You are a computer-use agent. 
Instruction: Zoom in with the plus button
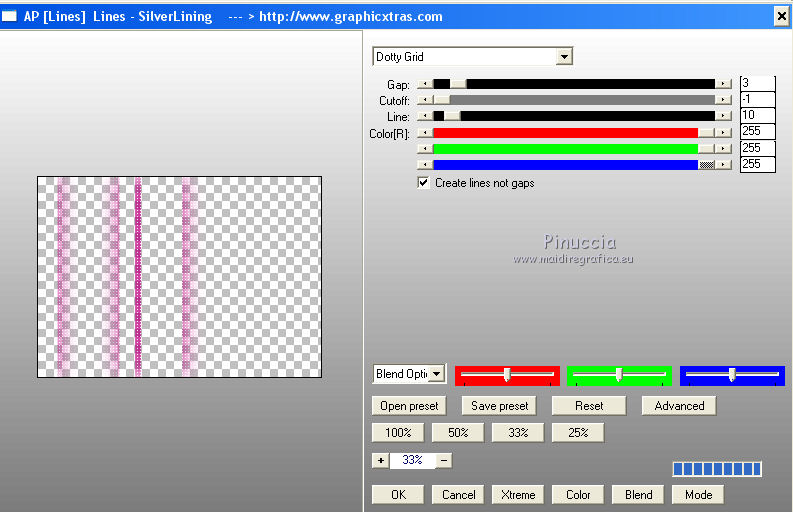[x=380, y=460]
